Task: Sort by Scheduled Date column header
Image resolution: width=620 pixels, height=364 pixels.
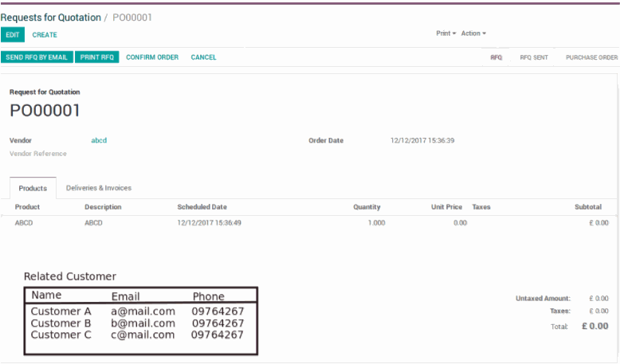Action: coord(202,207)
